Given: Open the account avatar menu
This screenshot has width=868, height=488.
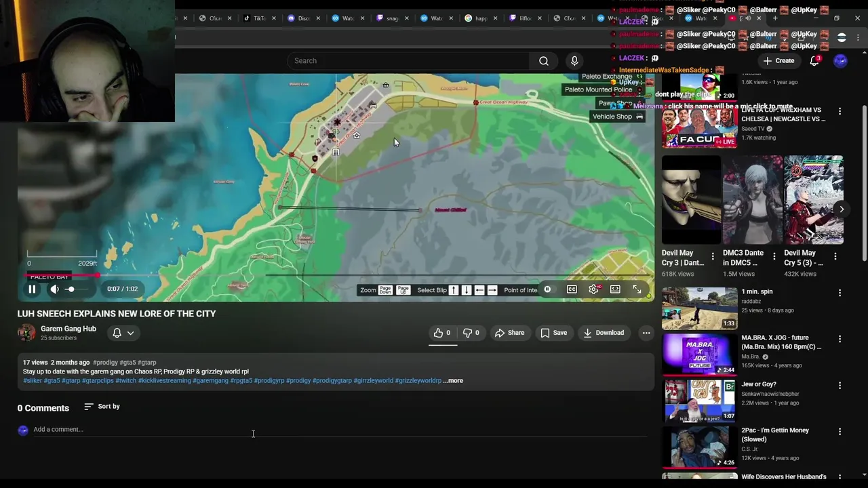Looking at the screenshot, I should [841, 61].
